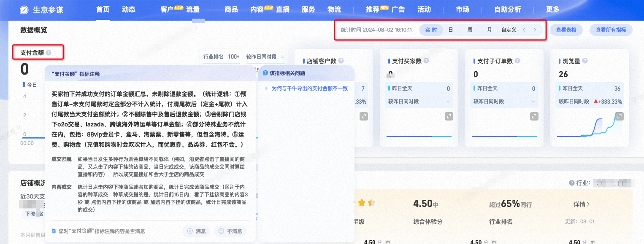Open the 服务 tab
The height and width of the screenshot is (244, 644).
pyautogui.click(x=308, y=9)
